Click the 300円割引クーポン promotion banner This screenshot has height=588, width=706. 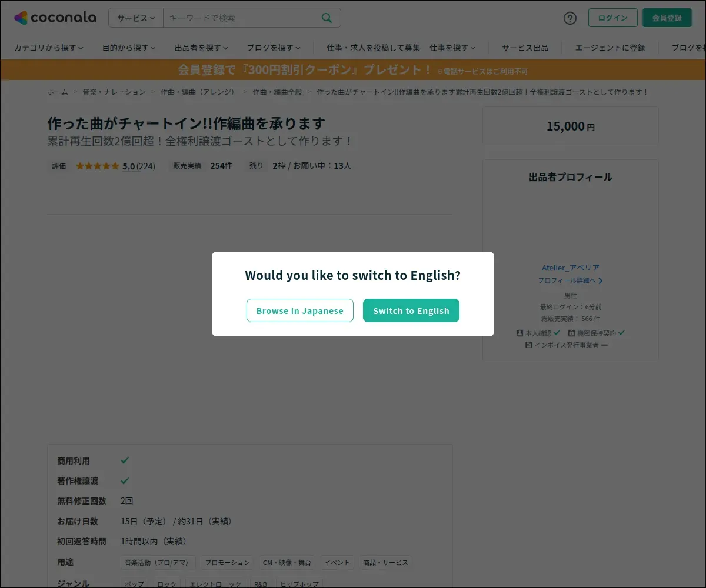353,70
